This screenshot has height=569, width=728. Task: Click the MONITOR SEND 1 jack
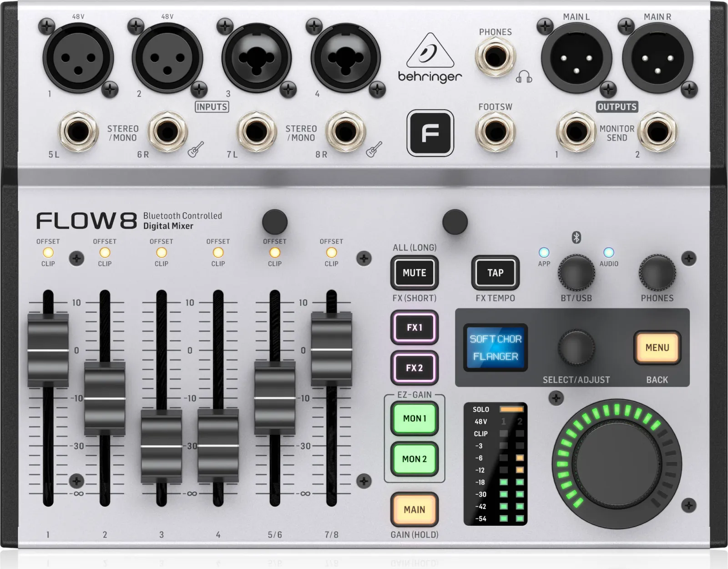click(576, 132)
